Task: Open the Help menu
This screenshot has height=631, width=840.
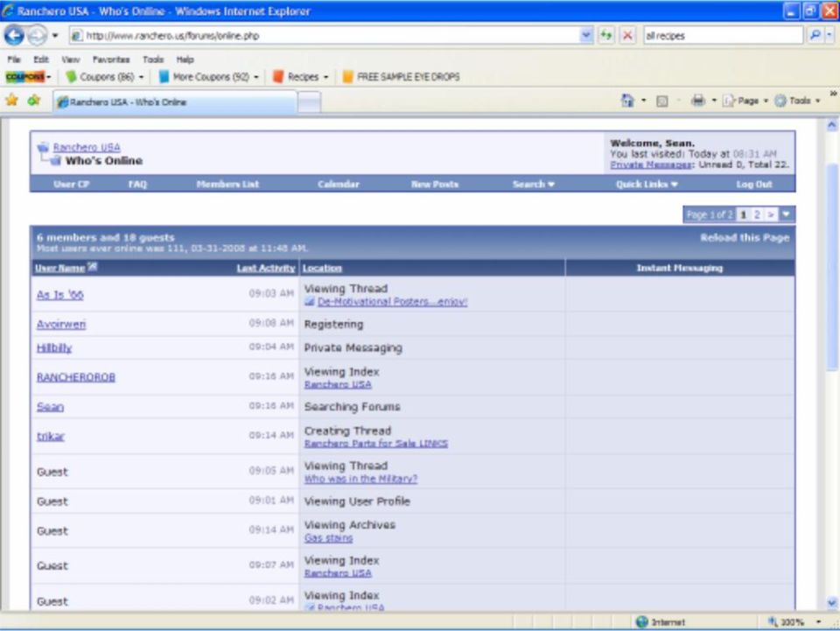Action: (185, 60)
